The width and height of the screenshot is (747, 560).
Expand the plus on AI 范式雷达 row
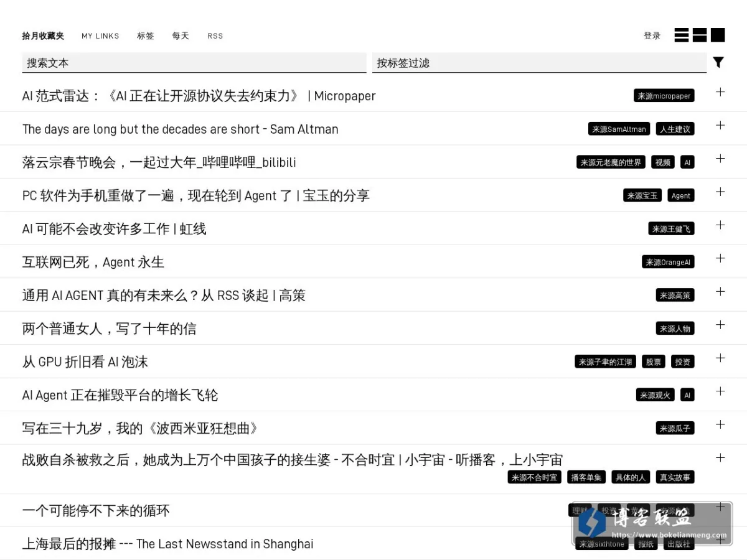(x=720, y=92)
